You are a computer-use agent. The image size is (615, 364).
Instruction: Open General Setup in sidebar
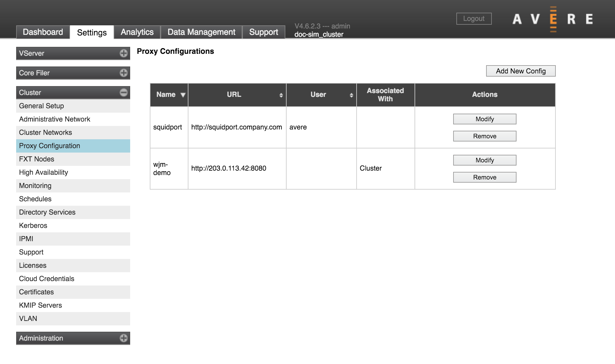pos(73,106)
